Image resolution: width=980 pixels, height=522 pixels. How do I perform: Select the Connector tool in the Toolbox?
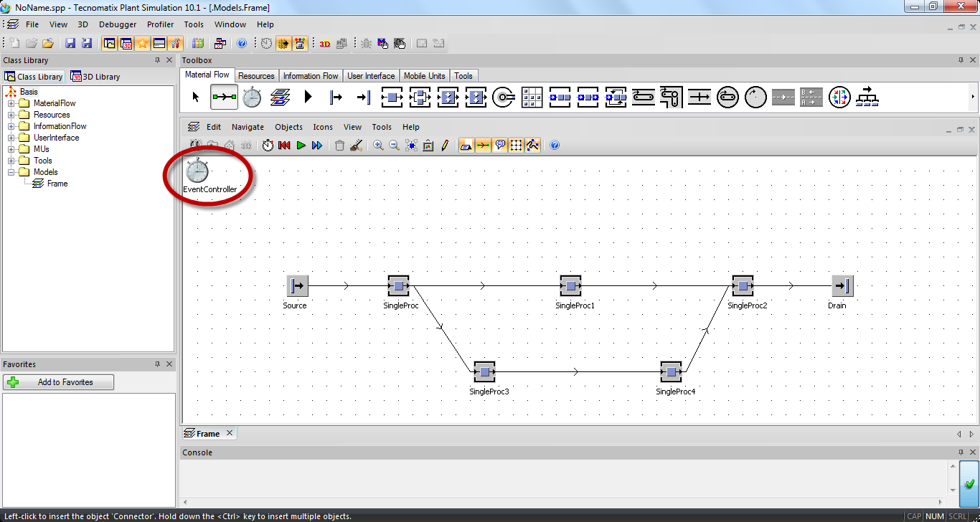point(224,97)
